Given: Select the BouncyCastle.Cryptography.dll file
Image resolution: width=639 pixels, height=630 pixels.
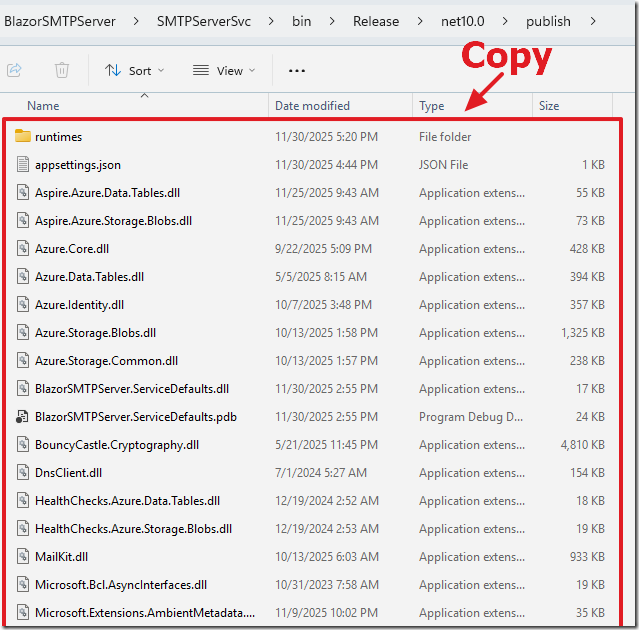Looking at the screenshot, I should pyautogui.click(x=117, y=445).
